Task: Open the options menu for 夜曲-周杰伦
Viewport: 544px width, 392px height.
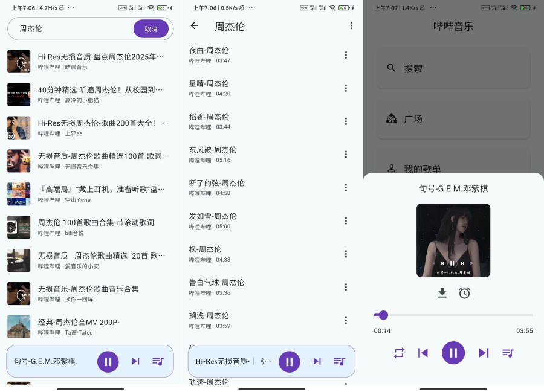Action: tap(346, 55)
